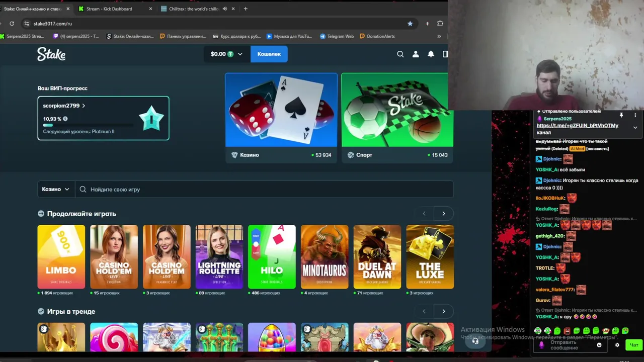Open the Telegram Web bookmark
Image resolution: width=644 pixels, height=362 pixels.
click(337, 36)
